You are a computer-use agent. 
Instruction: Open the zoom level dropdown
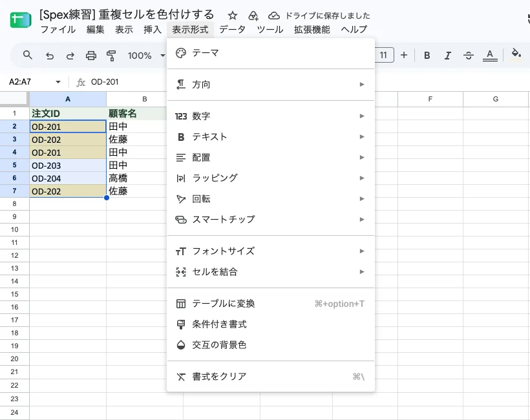coord(146,56)
